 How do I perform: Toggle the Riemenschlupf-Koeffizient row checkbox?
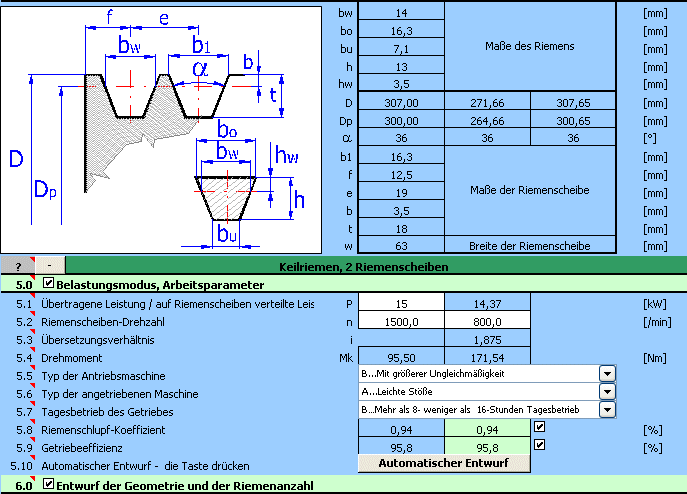[540, 428]
